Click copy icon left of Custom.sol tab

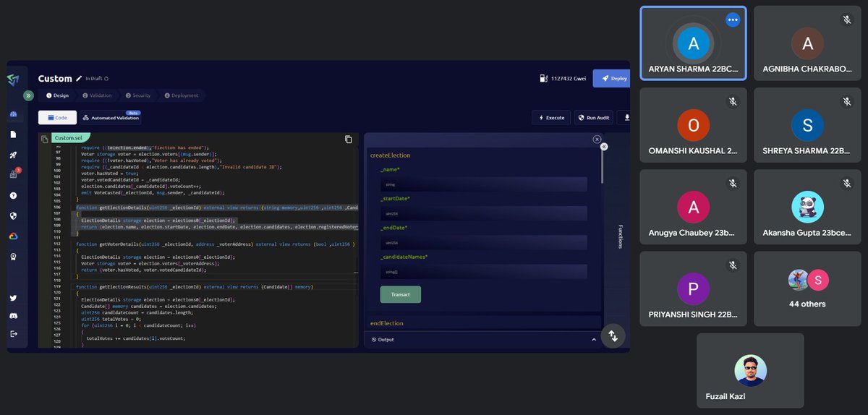(x=45, y=139)
